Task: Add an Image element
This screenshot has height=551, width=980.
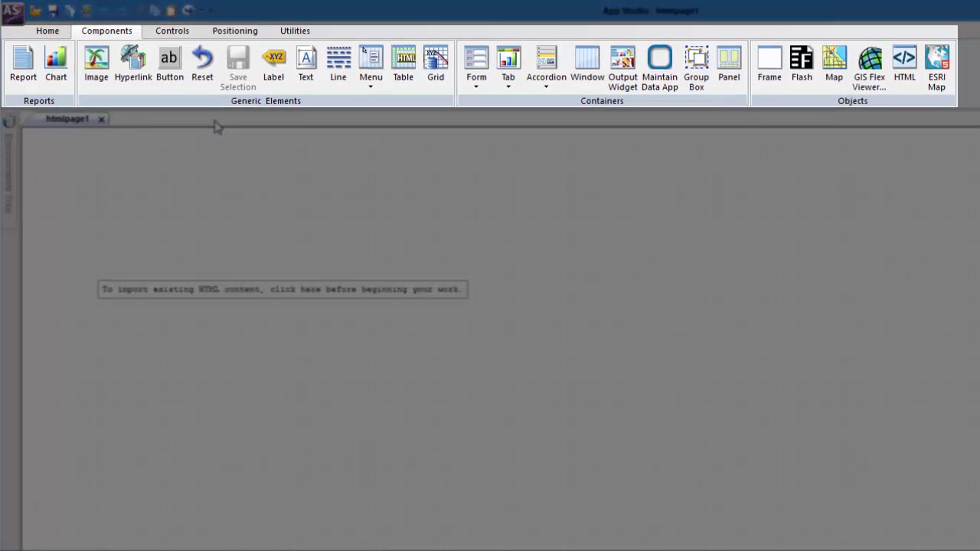Action: (96, 64)
